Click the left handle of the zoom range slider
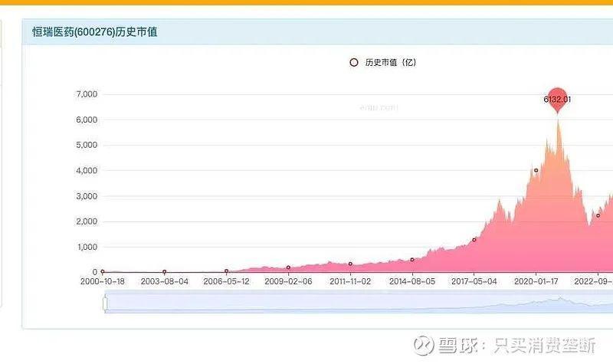Screen dimensions: 613x364 [105, 303]
